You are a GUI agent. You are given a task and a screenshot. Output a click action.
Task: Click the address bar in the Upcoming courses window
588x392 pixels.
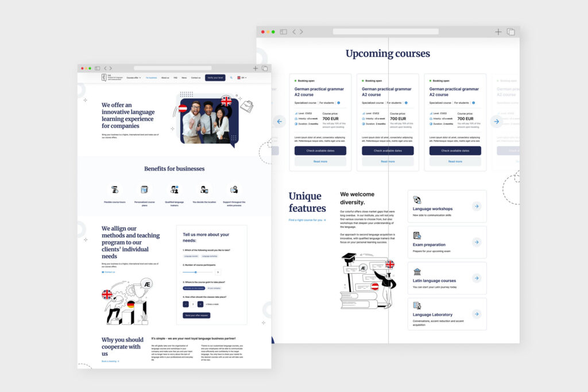pos(386,32)
